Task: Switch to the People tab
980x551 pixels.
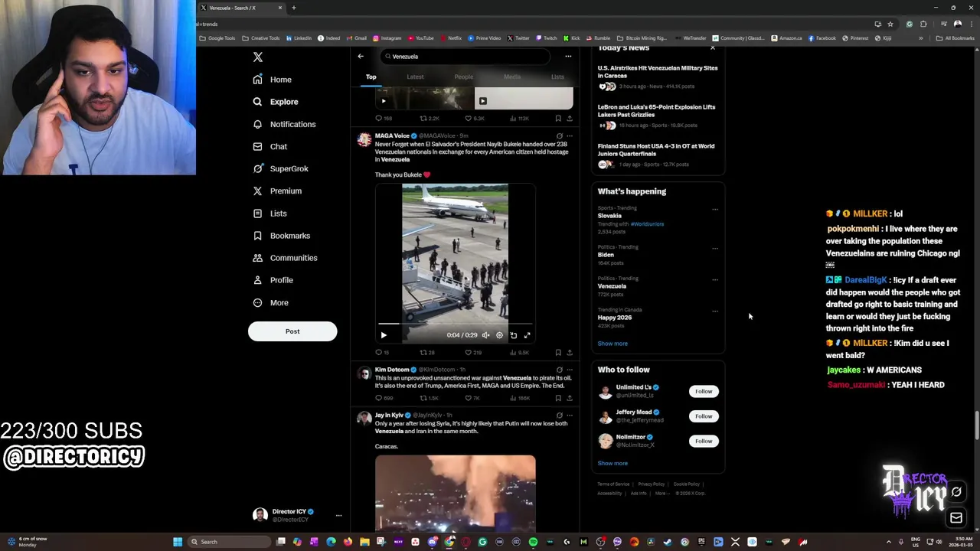Action: tap(464, 77)
